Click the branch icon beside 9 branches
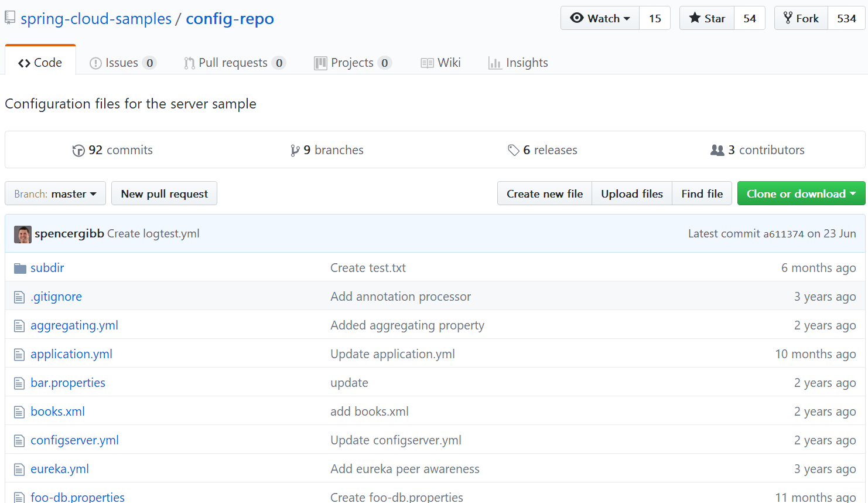Viewport: 868px width, 503px height. (x=295, y=151)
